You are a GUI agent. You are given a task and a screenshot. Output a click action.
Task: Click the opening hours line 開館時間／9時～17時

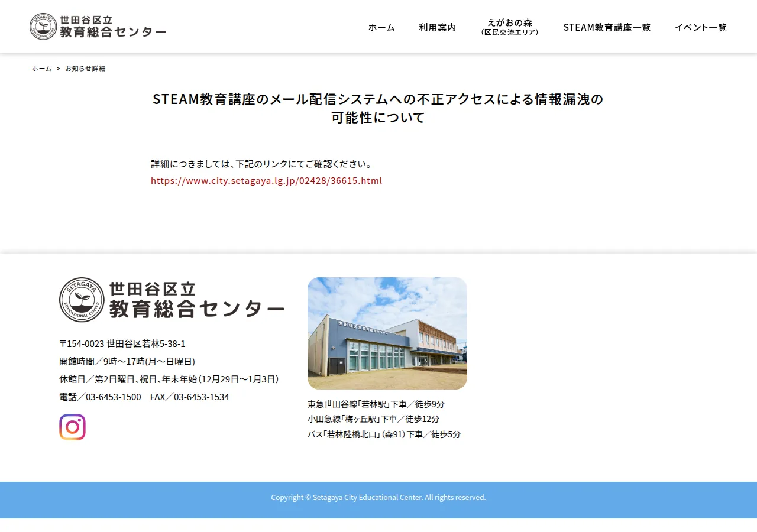[x=127, y=362]
